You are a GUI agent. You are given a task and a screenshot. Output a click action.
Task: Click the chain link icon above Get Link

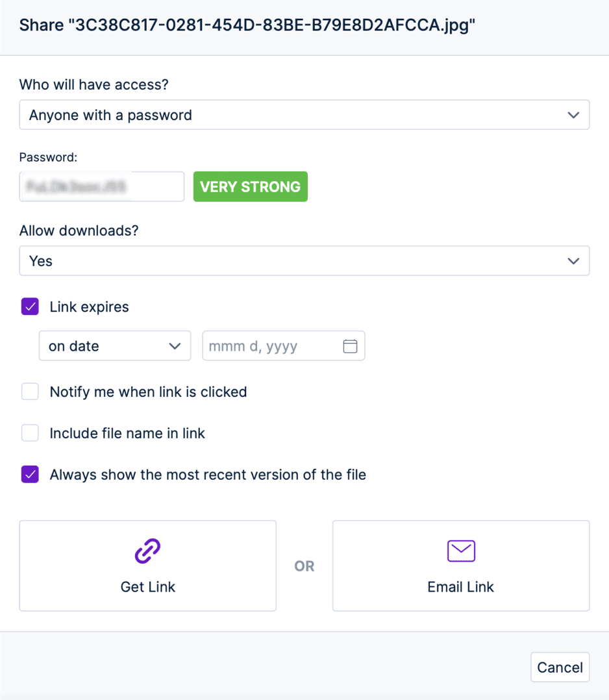(x=148, y=551)
